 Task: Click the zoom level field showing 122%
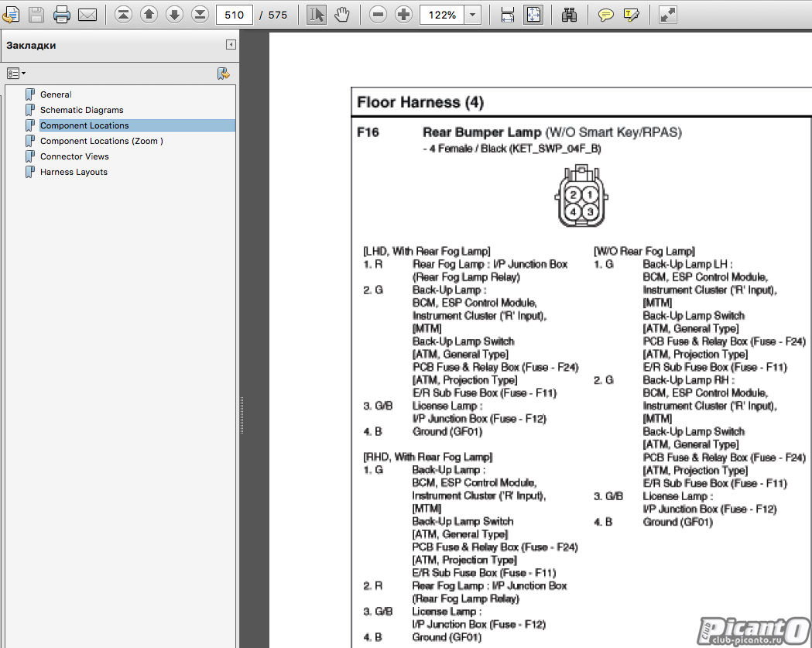coord(442,15)
